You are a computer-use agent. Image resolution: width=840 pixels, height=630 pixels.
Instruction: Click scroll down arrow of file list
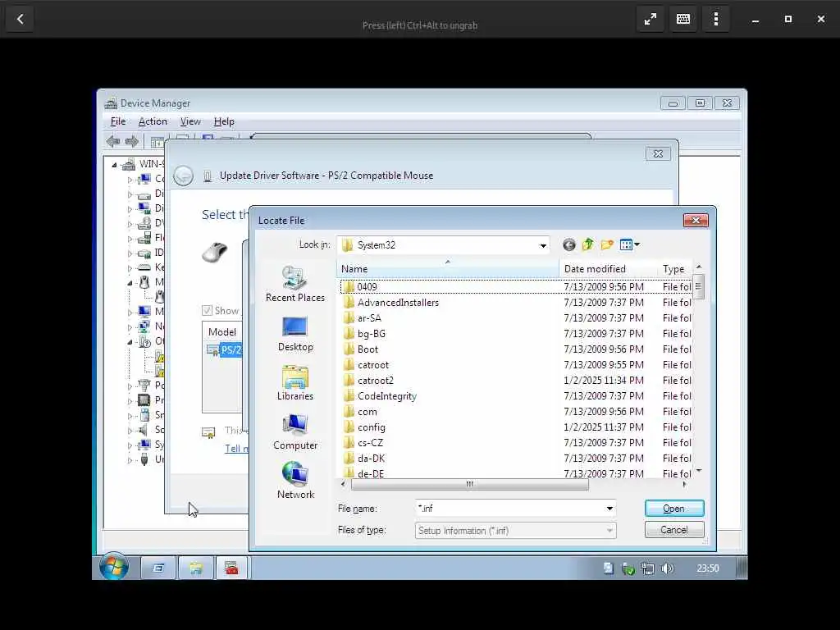tap(698, 471)
